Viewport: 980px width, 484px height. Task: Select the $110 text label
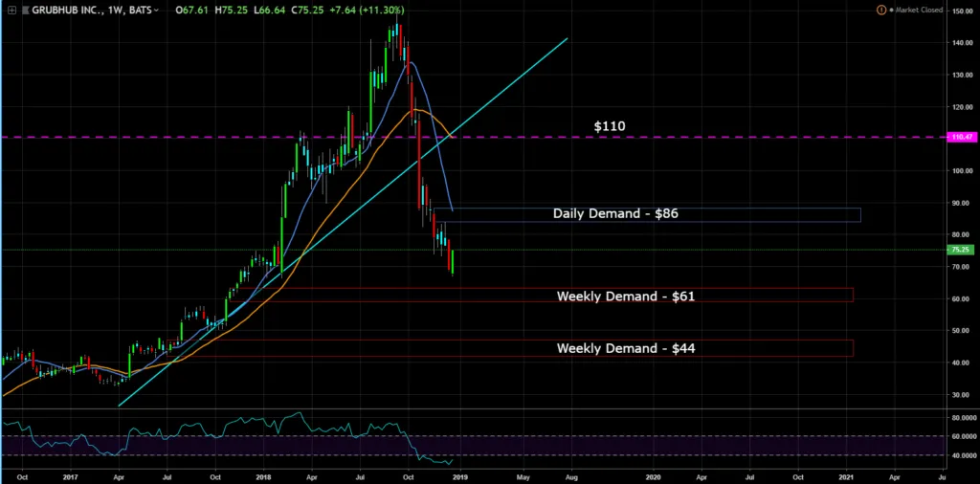(x=611, y=125)
